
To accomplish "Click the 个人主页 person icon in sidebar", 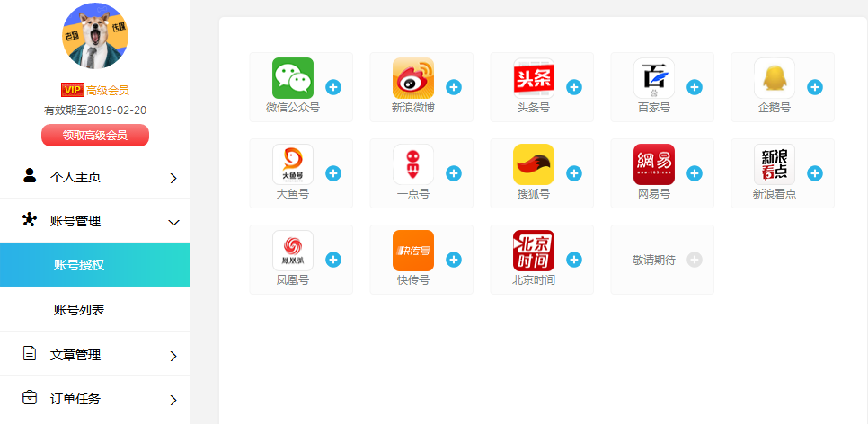I will [30, 175].
